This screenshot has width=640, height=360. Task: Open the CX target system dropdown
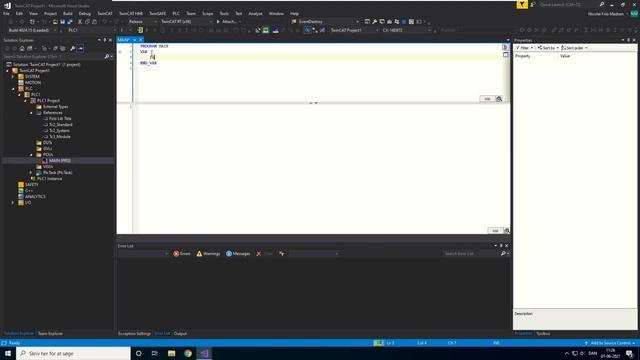click(407, 30)
